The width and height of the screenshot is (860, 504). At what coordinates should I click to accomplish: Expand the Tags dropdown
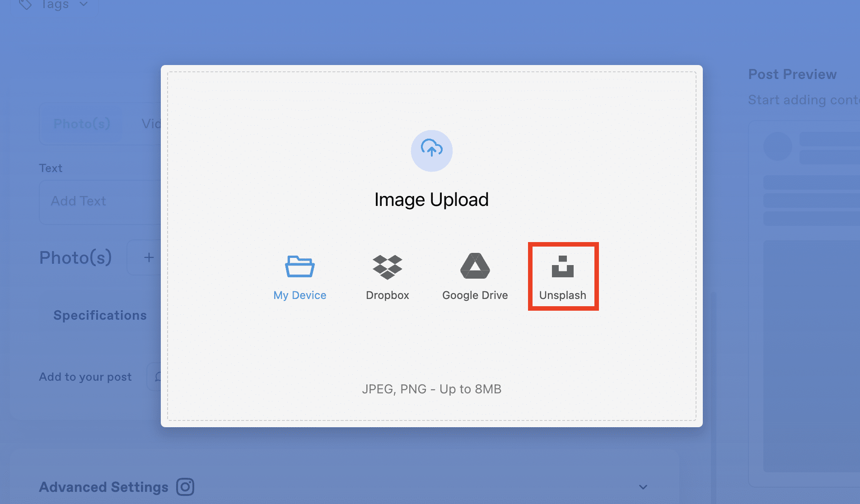83,5
